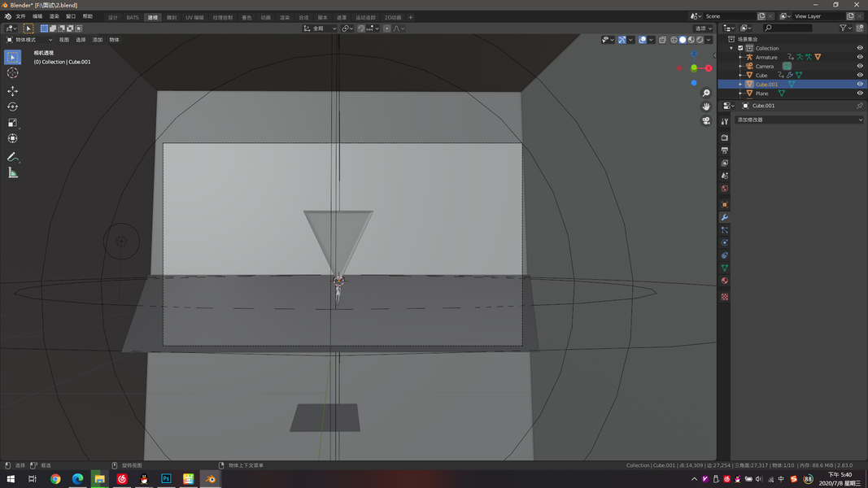Open the Render properties tab
The height and width of the screenshot is (488, 868).
[725, 137]
